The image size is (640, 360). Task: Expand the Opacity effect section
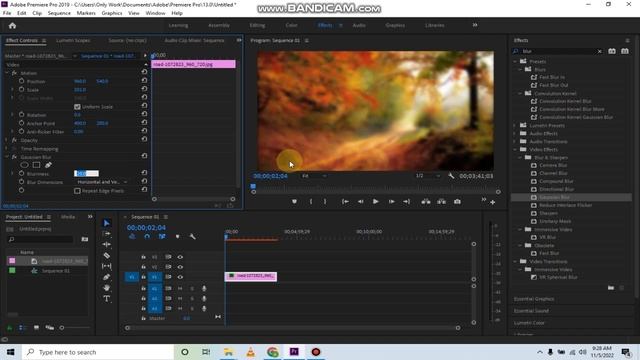[x=7, y=140]
